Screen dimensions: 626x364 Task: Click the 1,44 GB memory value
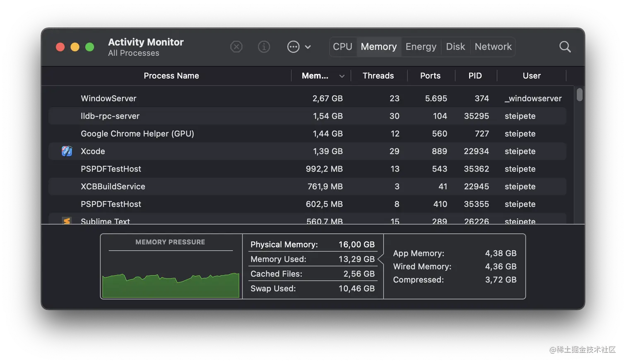click(x=328, y=134)
